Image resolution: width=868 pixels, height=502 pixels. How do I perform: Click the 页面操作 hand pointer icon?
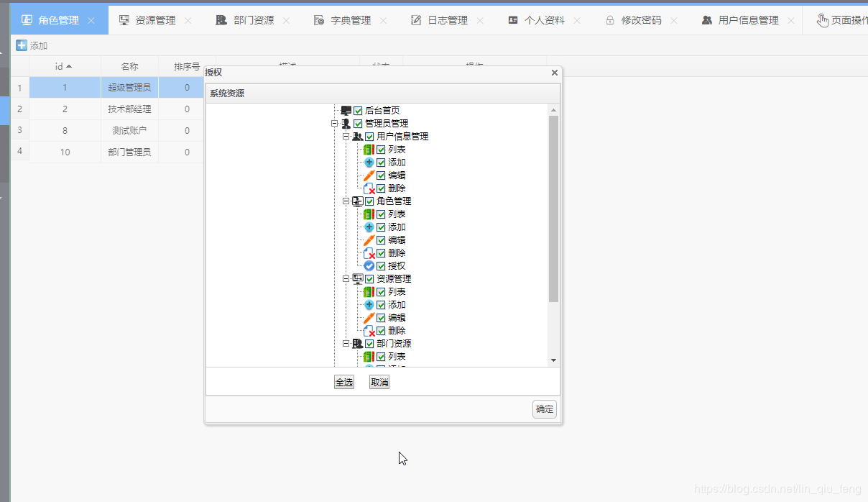823,20
